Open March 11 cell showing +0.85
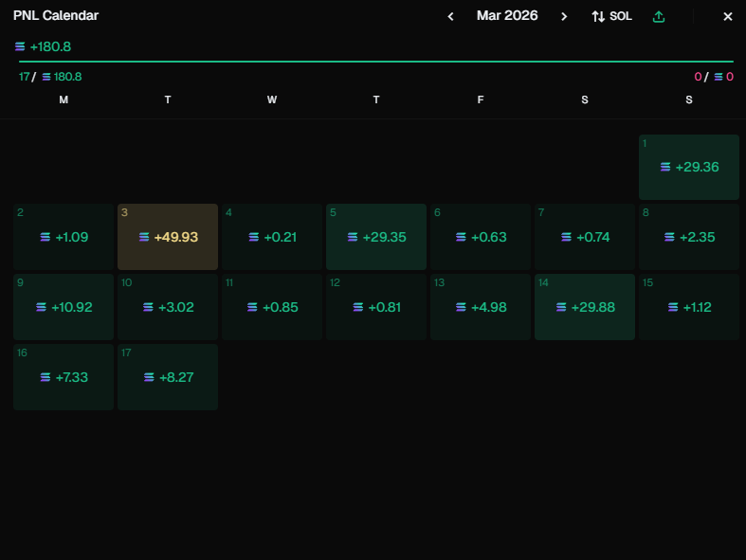Screen dimensions: 746x560 pos(272,307)
